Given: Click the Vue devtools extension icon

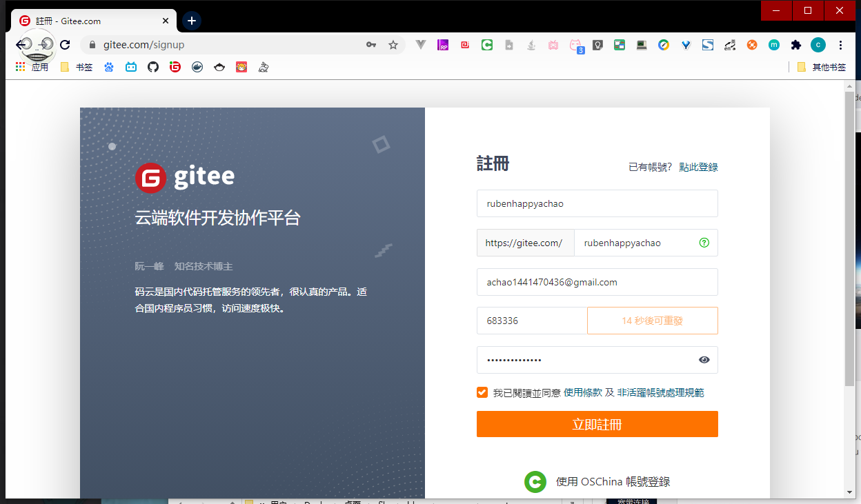Looking at the screenshot, I should click(420, 45).
